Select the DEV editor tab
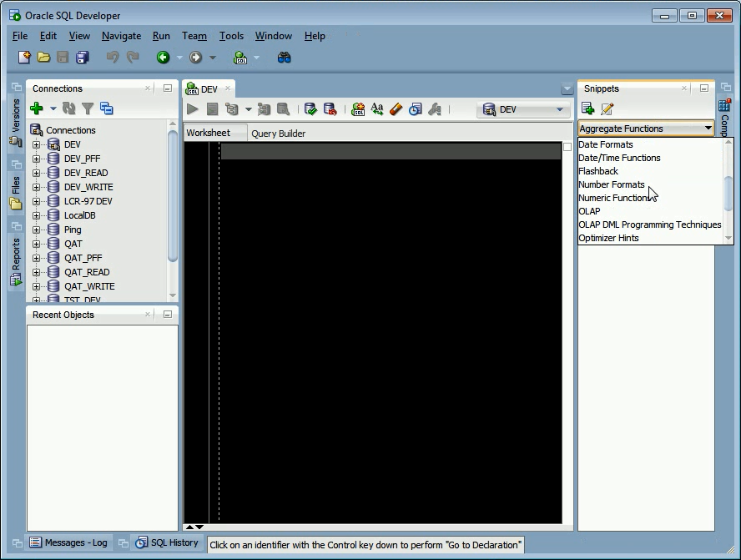The image size is (741, 560). 209,89
